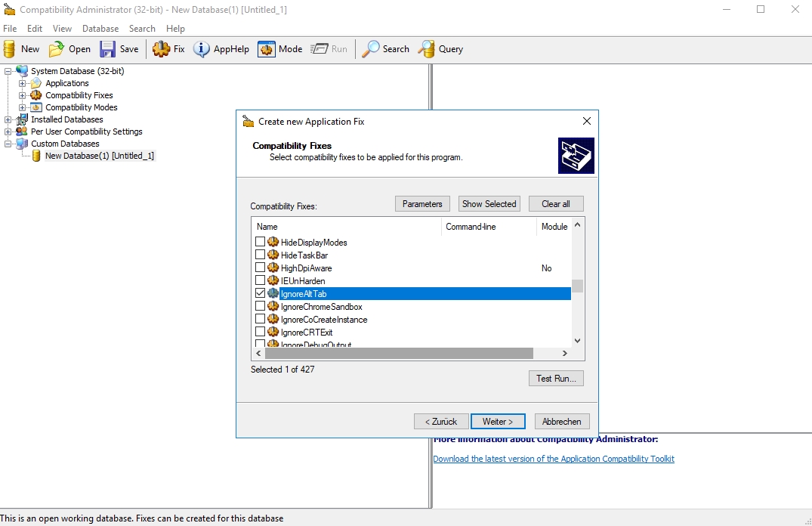Check the IgnoreCoCreateInstance fix
812x526 pixels.
pyautogui.click(x=260, y=319)
